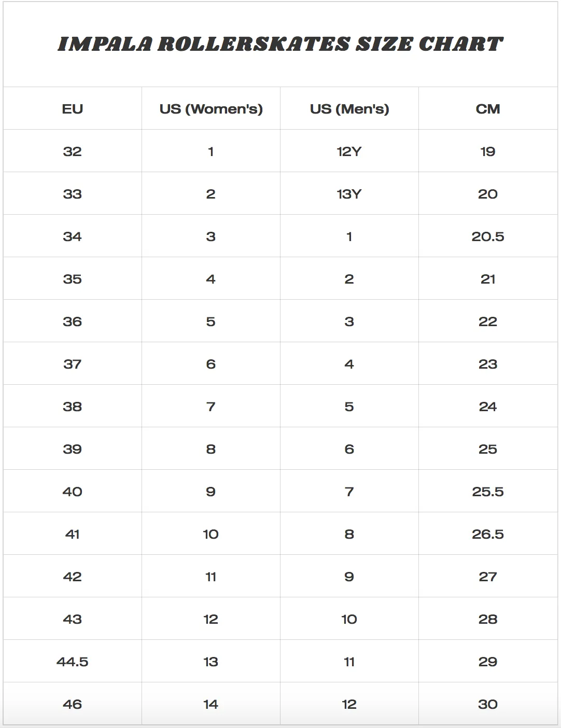Select the US (Women's) column header
Viewport: 561px width, 728px height.
211,109
